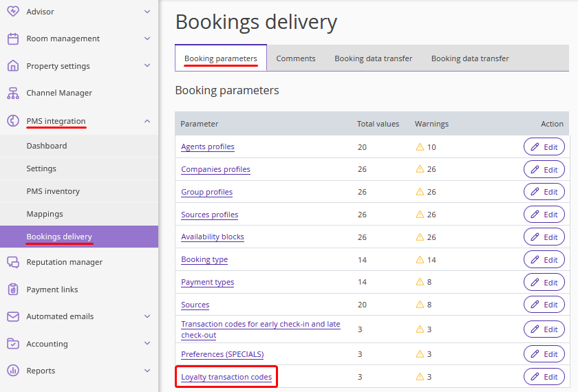Click the Reports chart icon
The height and width of the screenshot is (392, 578).
(13, 370)
